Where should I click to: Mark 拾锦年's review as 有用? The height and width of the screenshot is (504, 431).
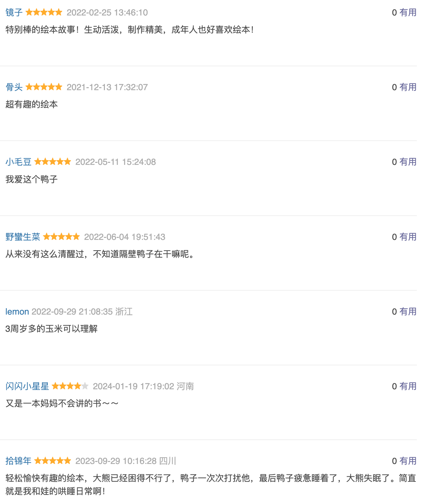click(x=408, y=461)
